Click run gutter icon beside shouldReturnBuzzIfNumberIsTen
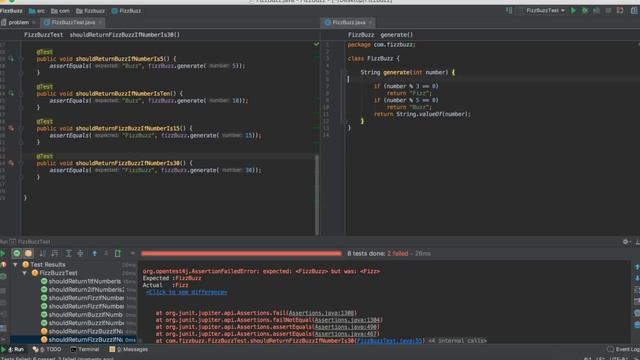 pos(11,93)
